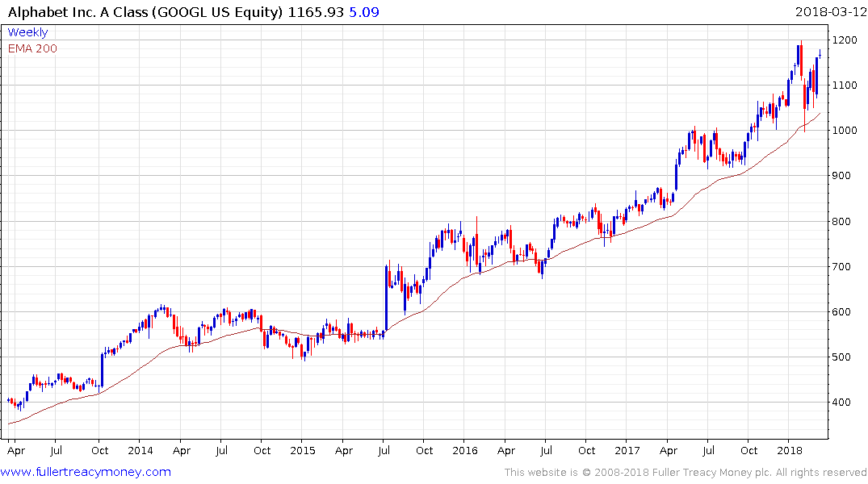
Task: Click the tall July 2015 breakout candle
Action: pyautogui.click(x=387, y=297)
